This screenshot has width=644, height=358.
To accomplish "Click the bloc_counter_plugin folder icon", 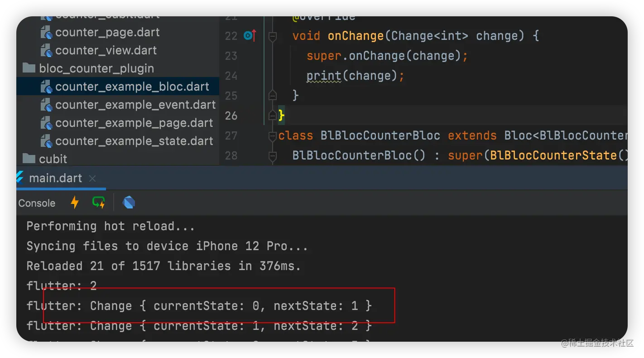I will pos(29,68).
